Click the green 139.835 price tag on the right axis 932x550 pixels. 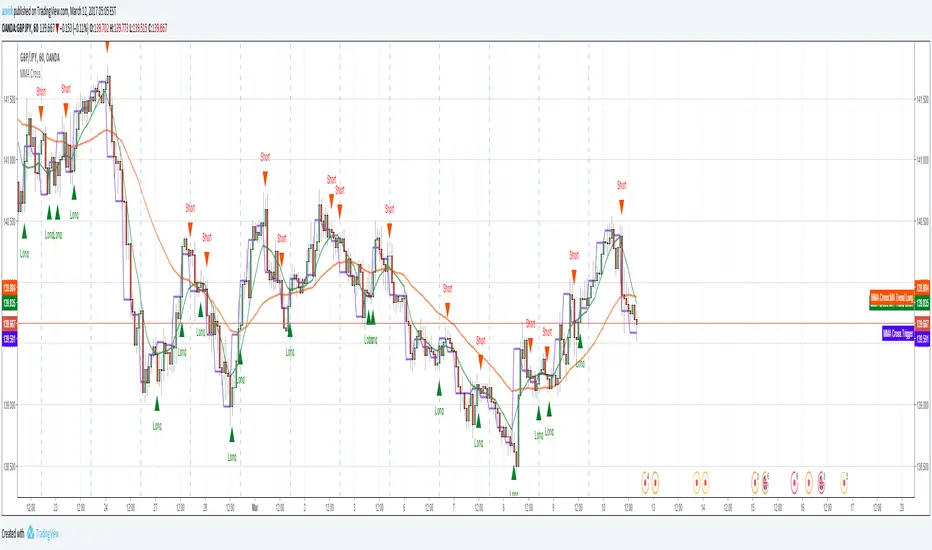[x=922, y=303]
